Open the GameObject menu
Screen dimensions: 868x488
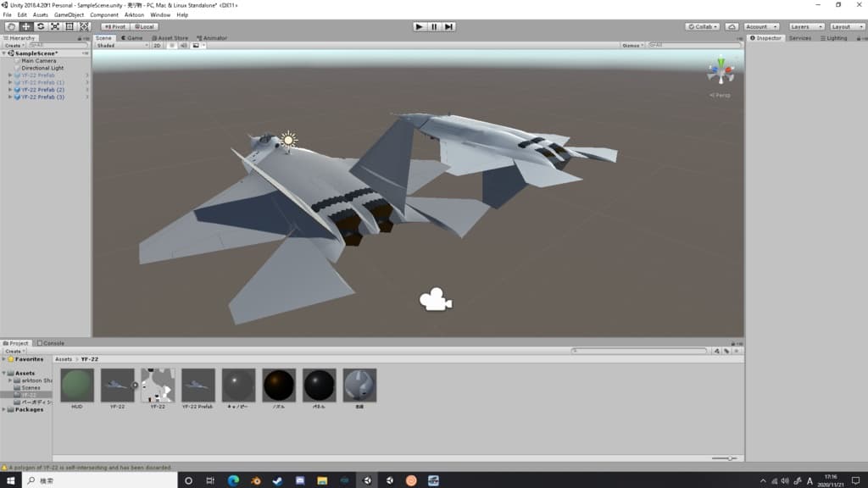click(70, 14)
